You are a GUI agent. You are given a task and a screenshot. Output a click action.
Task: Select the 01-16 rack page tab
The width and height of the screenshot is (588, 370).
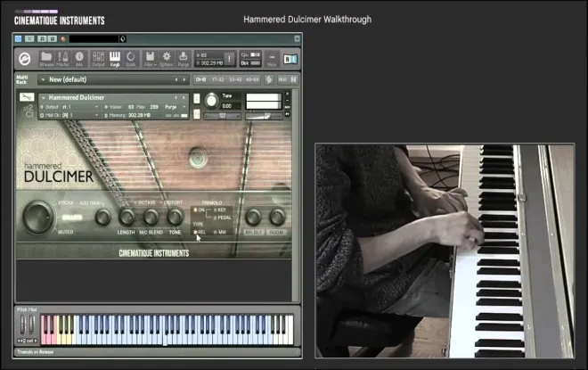[x=200, y=79]
